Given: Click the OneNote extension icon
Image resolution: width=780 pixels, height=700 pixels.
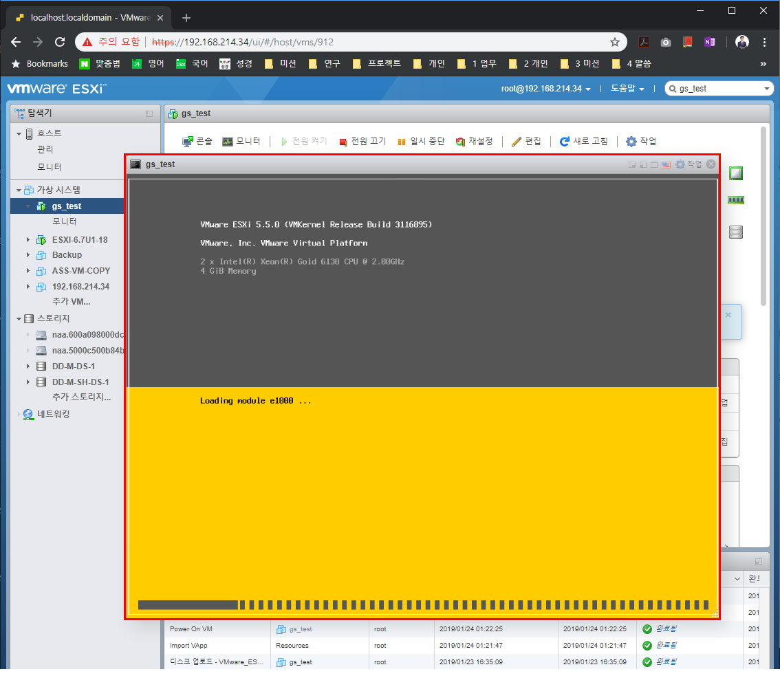Looking at the screenshot, I should (709, 42).
